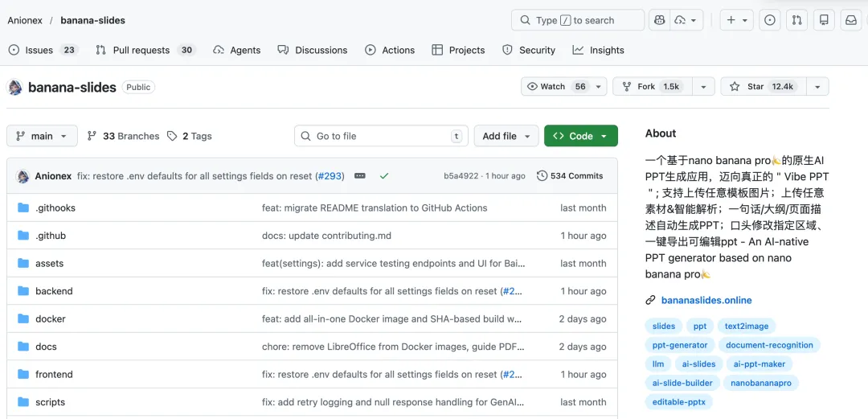Click the Go to file search field
This screenshot has width=868, height=419.
point(378,136)
